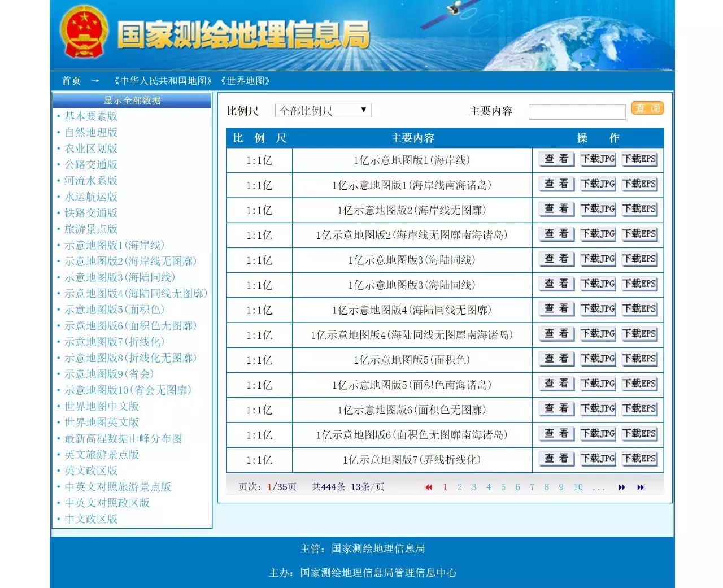Open the 全部比例尺 scale dropdown

[x=323, y=111]
